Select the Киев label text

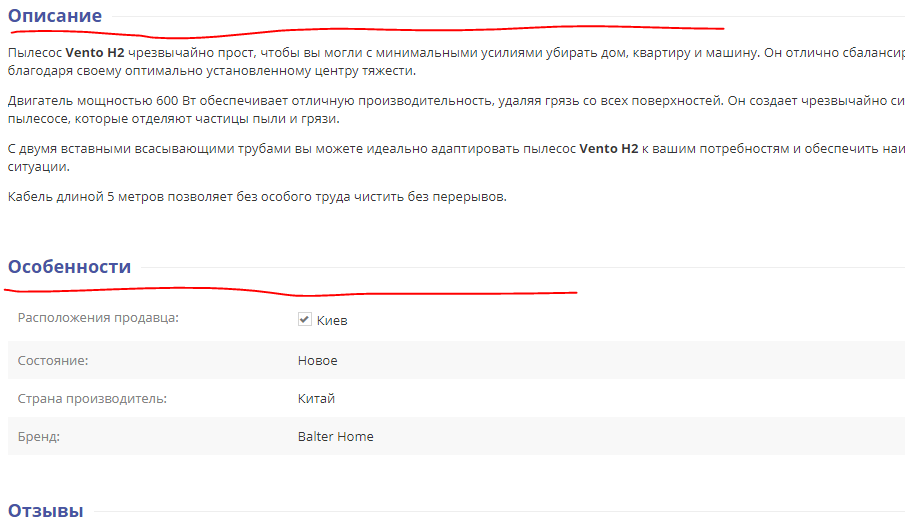click(x=332, y=320)
